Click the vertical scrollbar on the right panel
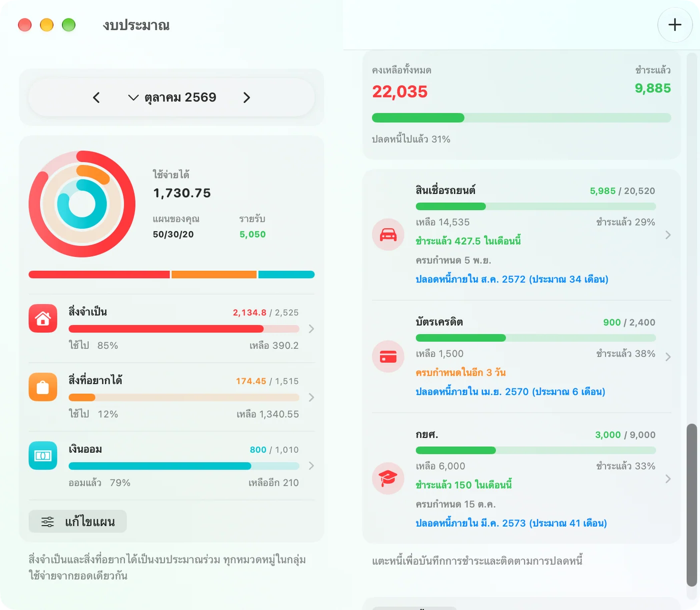Image resolution: width=700 pixels, height=610 pixels. 691,505
